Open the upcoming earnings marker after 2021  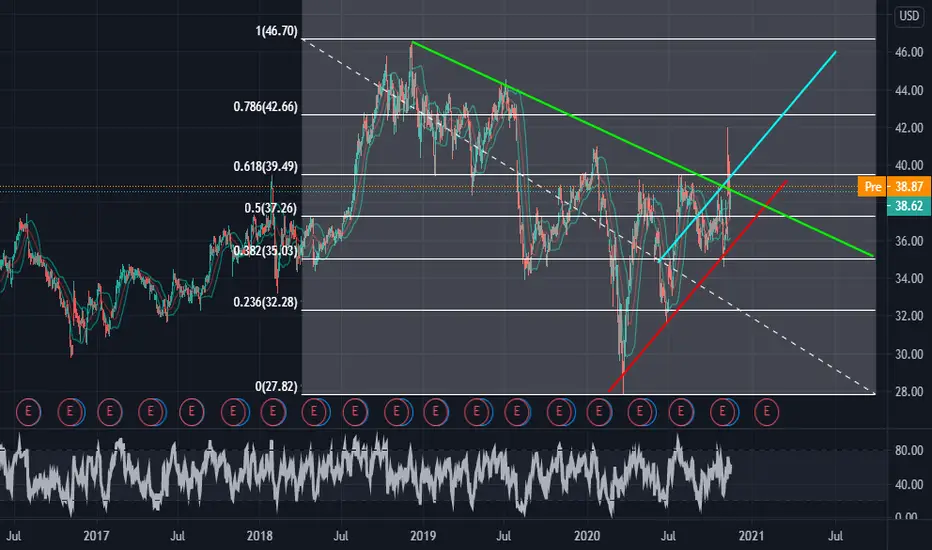point(766,411)
